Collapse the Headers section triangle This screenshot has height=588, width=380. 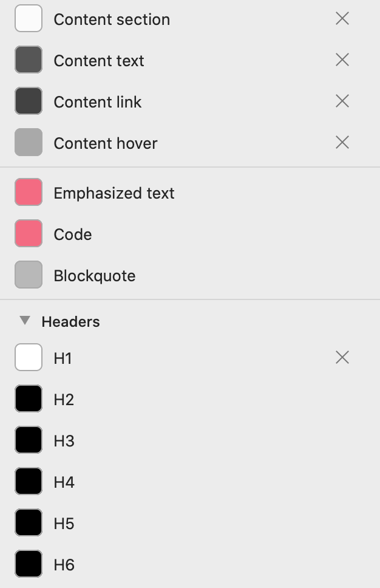coord(25,321)
